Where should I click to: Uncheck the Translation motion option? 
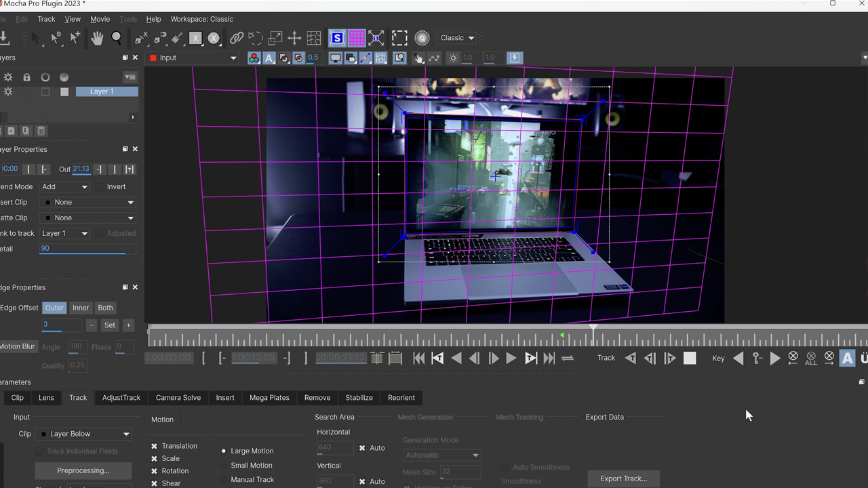pyautogui.click(x=155, y=446)
